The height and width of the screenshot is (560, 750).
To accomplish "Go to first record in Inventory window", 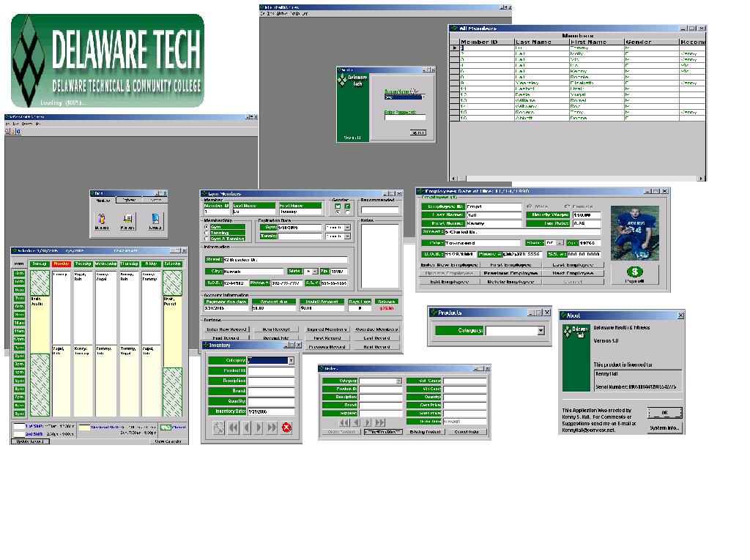I will pyautogui.click(x=234, y=428).
